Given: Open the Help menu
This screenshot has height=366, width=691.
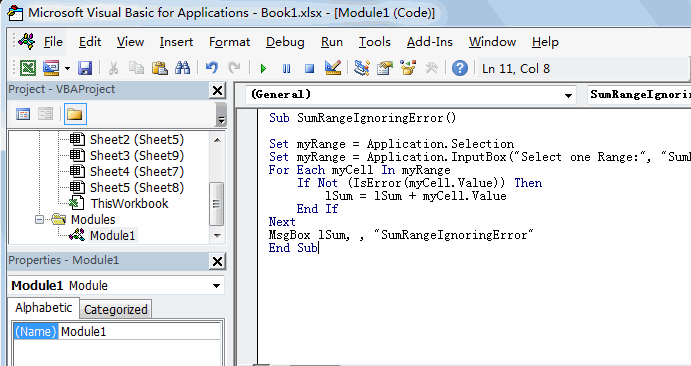Looking at the screenshot, I should click(545, 42).
